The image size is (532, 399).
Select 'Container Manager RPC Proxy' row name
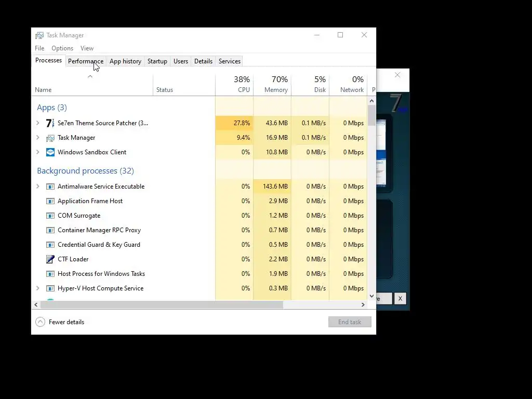click(99, 230)
